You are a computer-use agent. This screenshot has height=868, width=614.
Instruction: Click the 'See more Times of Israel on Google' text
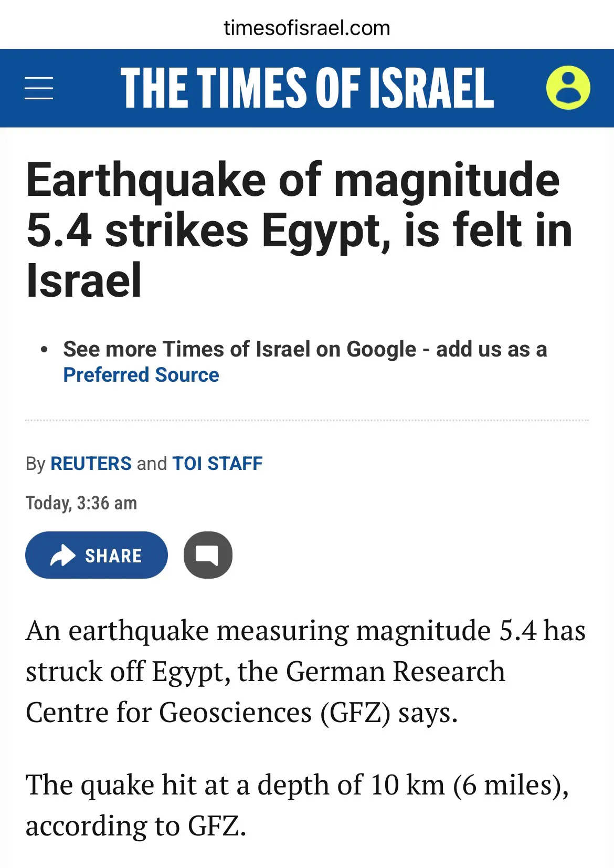(239, 349)
